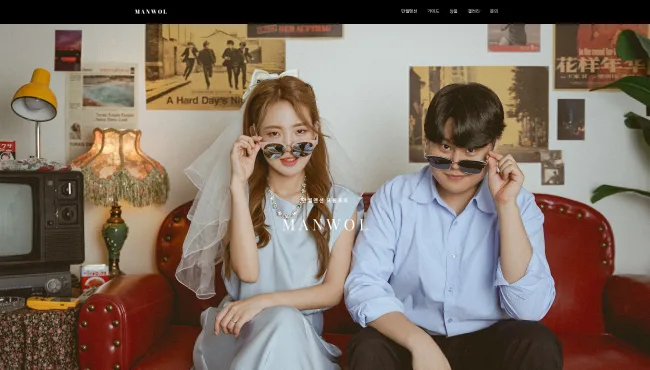Click the red Chinese-text movie poster
Screen dimensions: 650x370
point(601,56)
